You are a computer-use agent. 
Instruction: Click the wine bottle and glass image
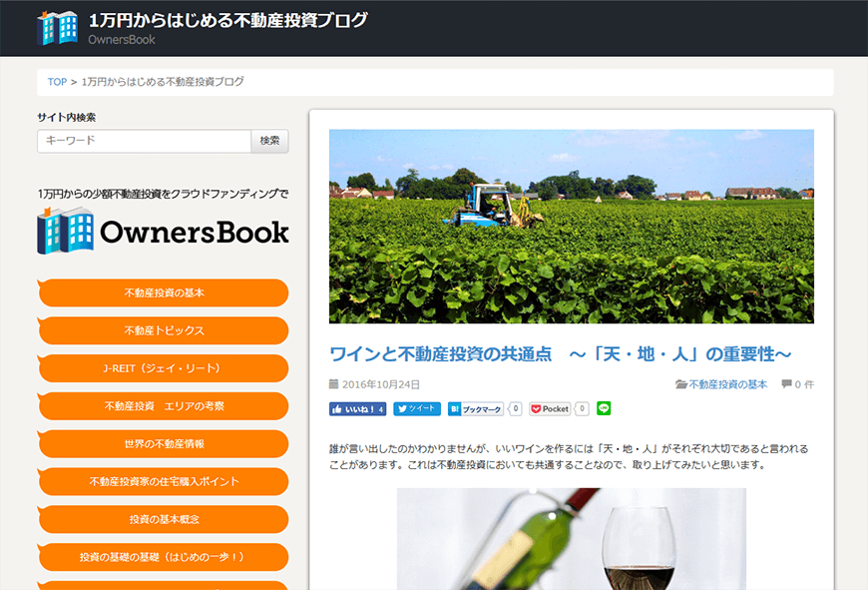572,539
